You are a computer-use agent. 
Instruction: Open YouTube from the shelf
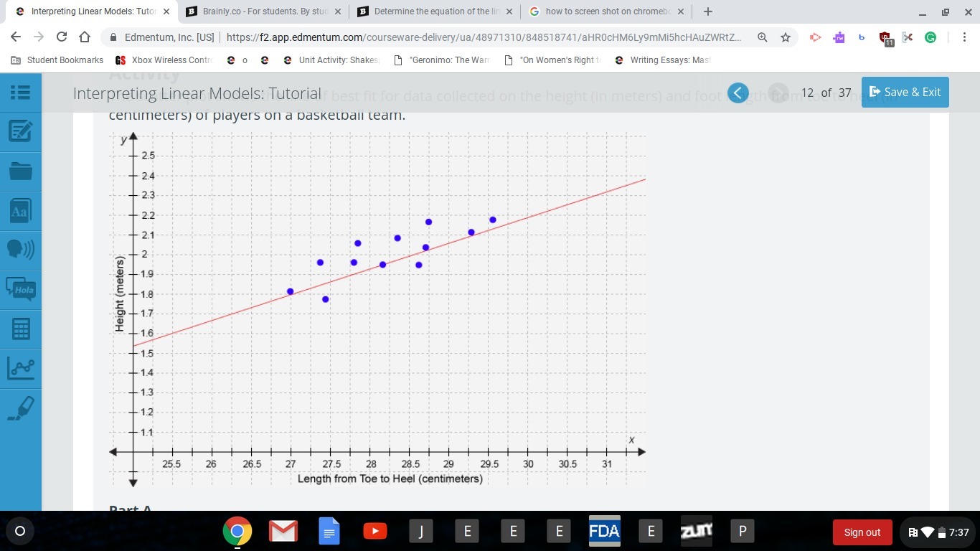(x=375, y=531)
